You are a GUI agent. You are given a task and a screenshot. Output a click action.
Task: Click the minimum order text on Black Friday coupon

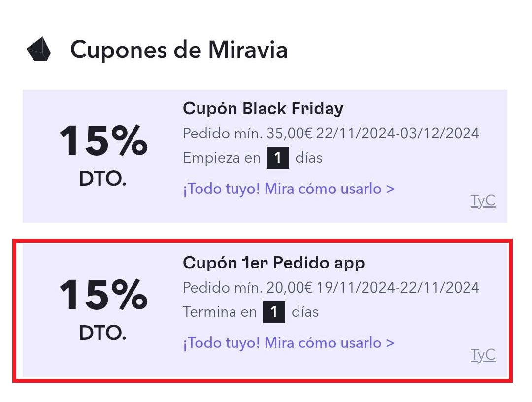click(246, 133)
